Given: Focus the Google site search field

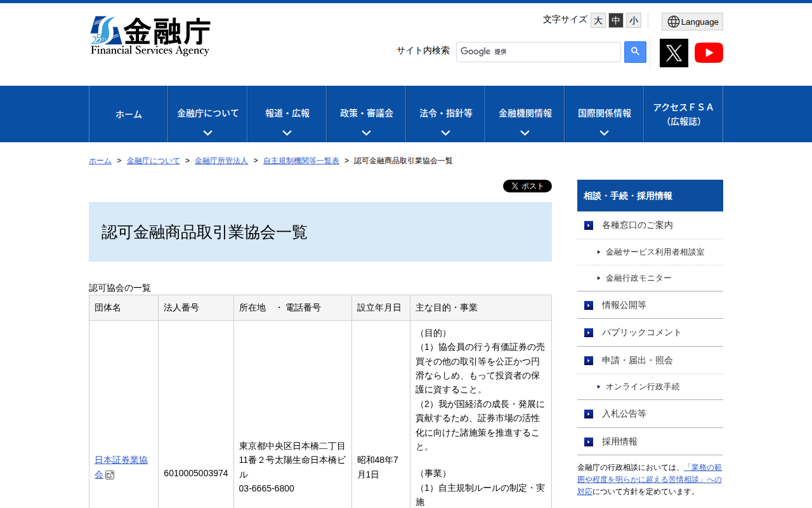Looking at the screenshot, I should (558, 52).
